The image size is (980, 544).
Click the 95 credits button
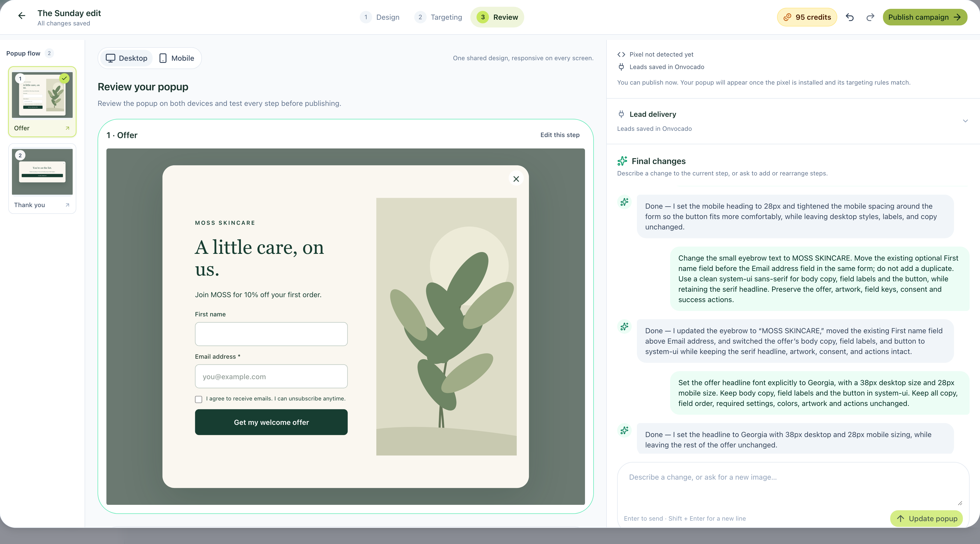pos(807,17)
